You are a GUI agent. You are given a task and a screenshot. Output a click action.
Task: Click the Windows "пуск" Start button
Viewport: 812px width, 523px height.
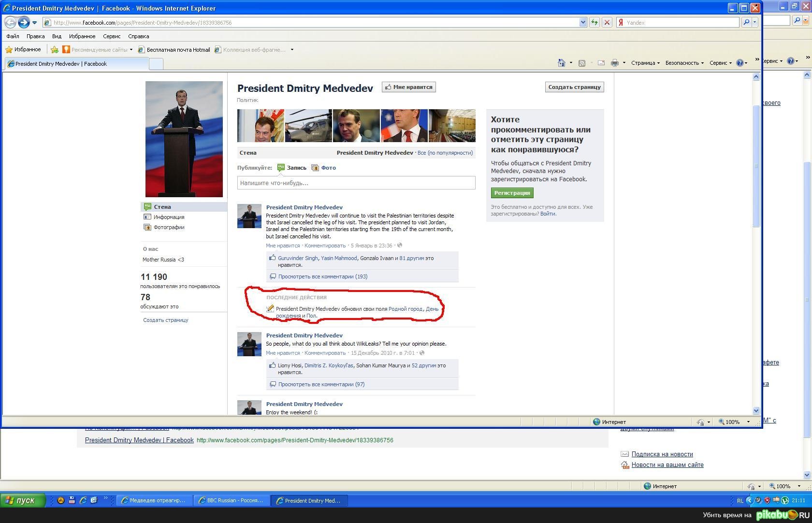(x=23, y=500)
